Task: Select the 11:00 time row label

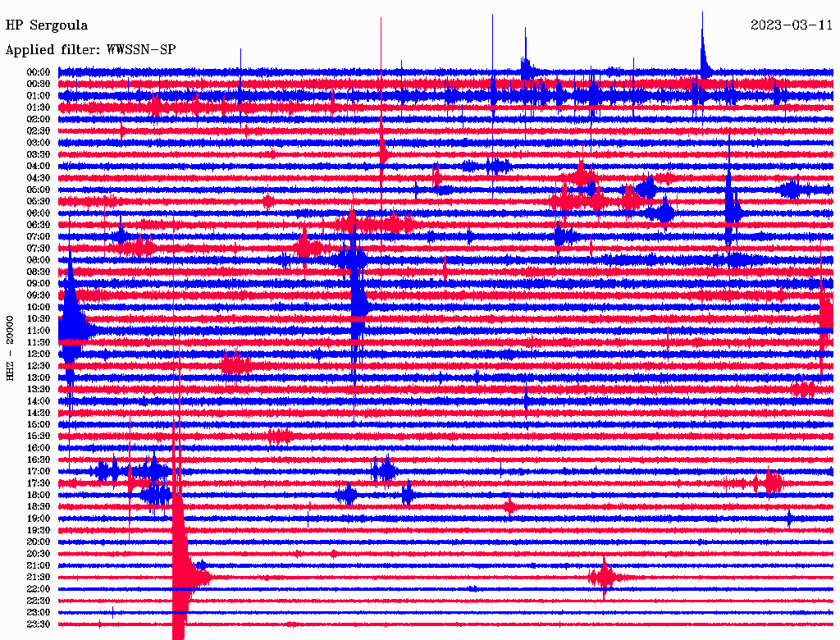Action: click(x=39, y=331)
